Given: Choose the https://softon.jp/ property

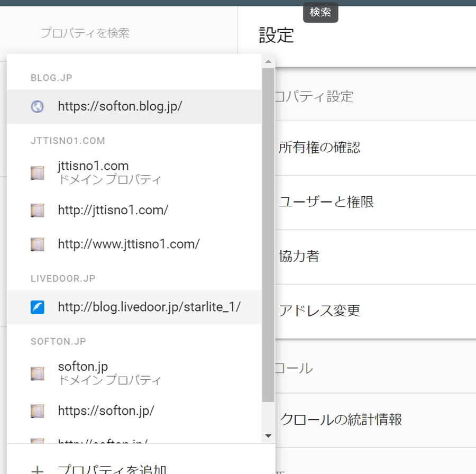Looking at the screenshot, I should [134, 411].
